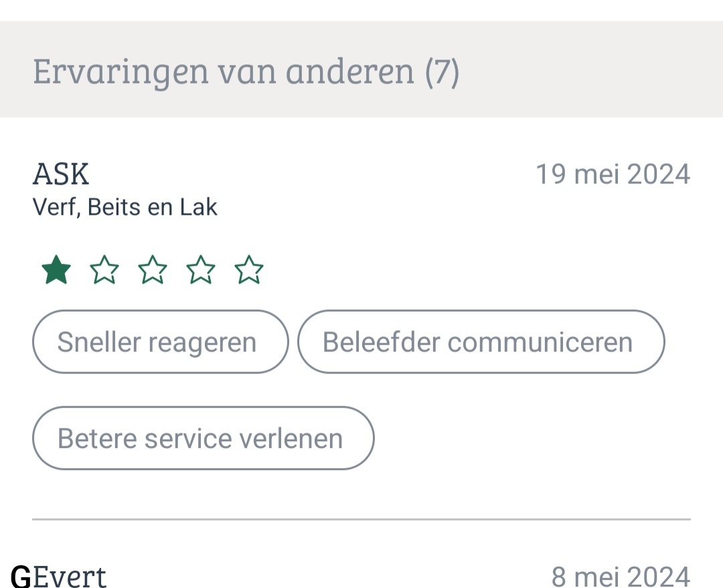The height and width of the screenshot is (588, 723).
Task: Tap the fifth and last rating star
Action: 249,271
